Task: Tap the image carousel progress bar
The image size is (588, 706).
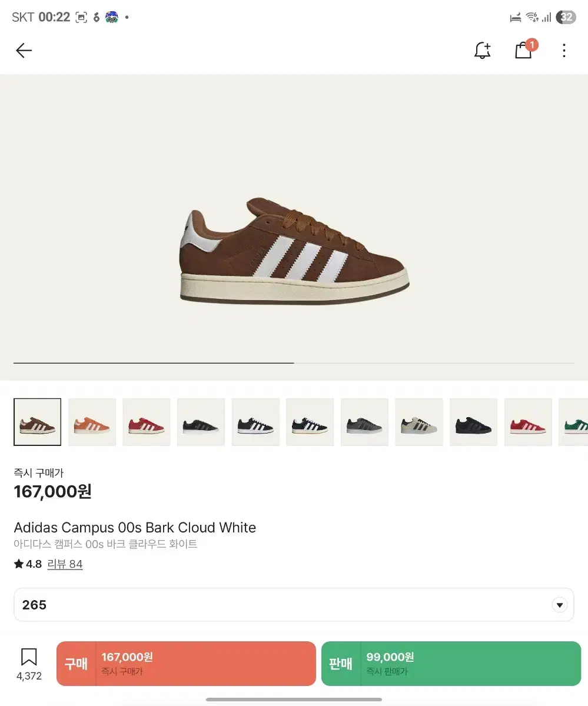Action: point(294,363)
